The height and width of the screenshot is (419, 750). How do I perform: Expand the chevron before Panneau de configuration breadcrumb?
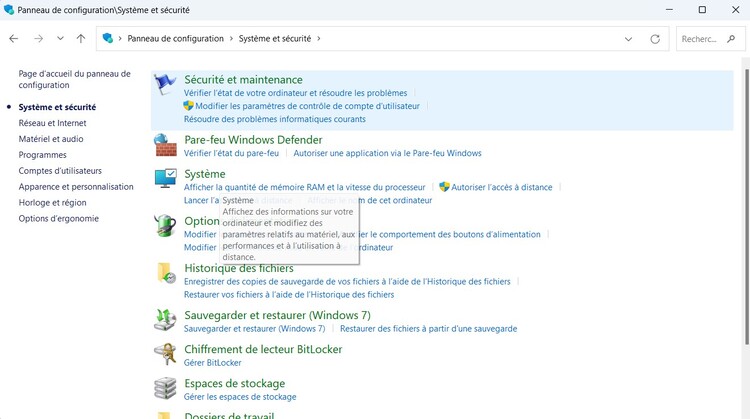(120, 39)
